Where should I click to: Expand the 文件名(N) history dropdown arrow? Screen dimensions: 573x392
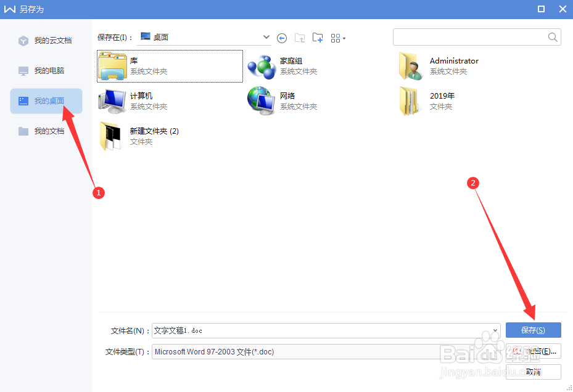coord(497,330)
